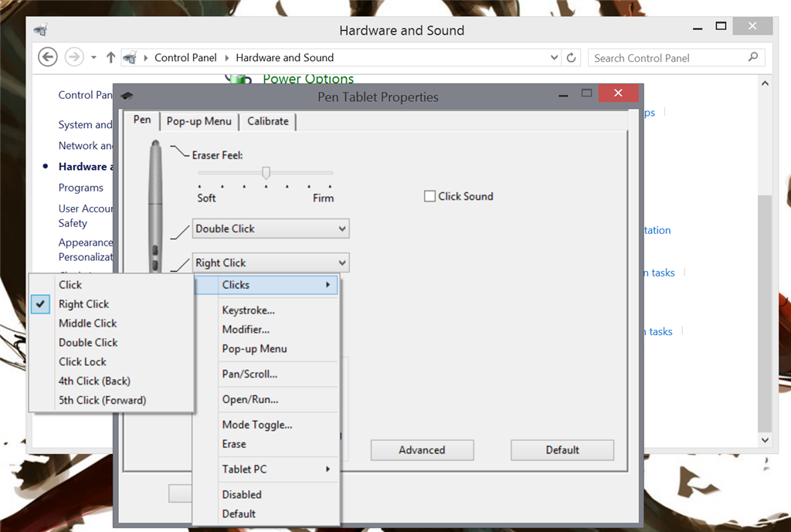Open the Right Click dropdown

[x=270, y=263]
